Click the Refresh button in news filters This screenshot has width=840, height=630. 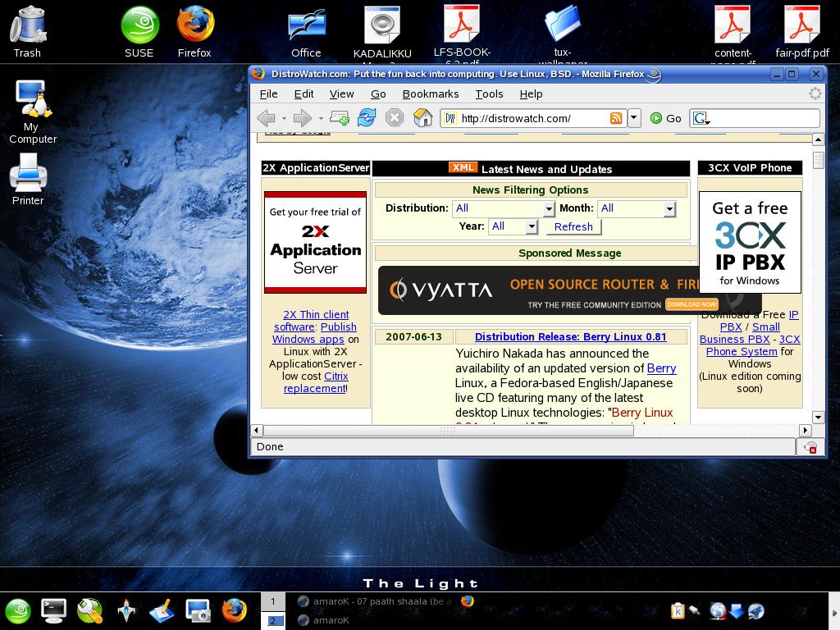[573, 227]
